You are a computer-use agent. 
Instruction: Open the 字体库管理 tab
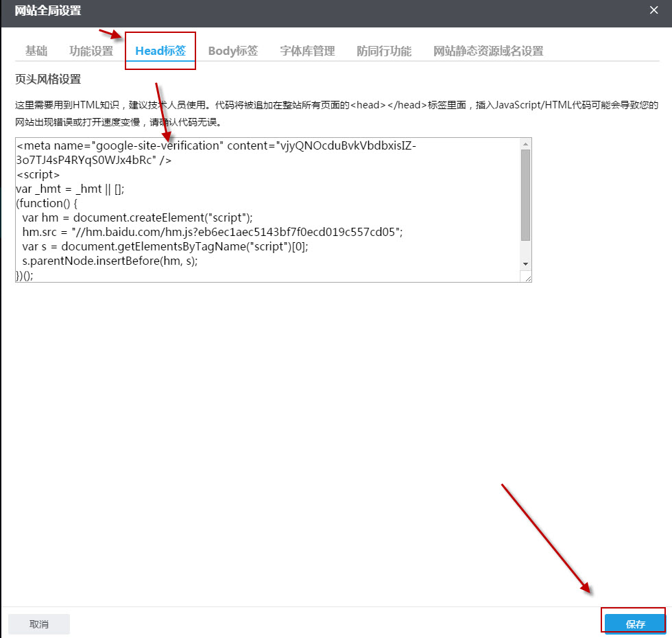(307, 51)
